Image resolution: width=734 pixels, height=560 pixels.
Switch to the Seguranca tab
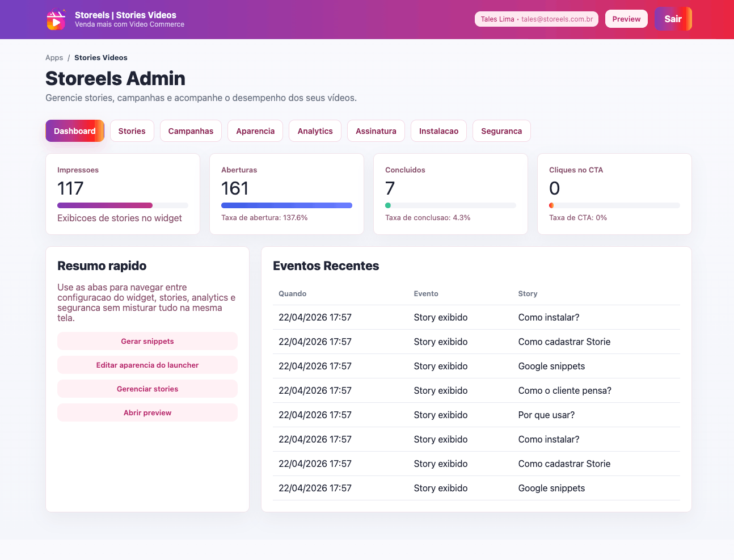501,131
